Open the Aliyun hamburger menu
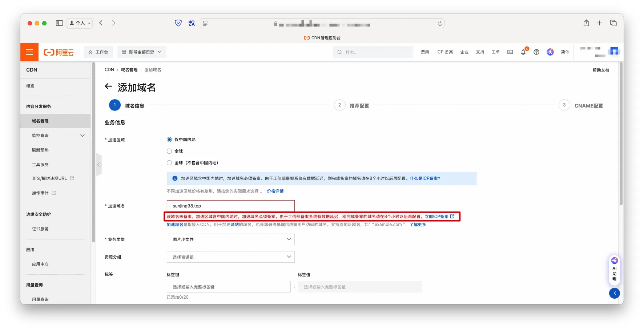This screenshot has height=331, width=644. 29,52
